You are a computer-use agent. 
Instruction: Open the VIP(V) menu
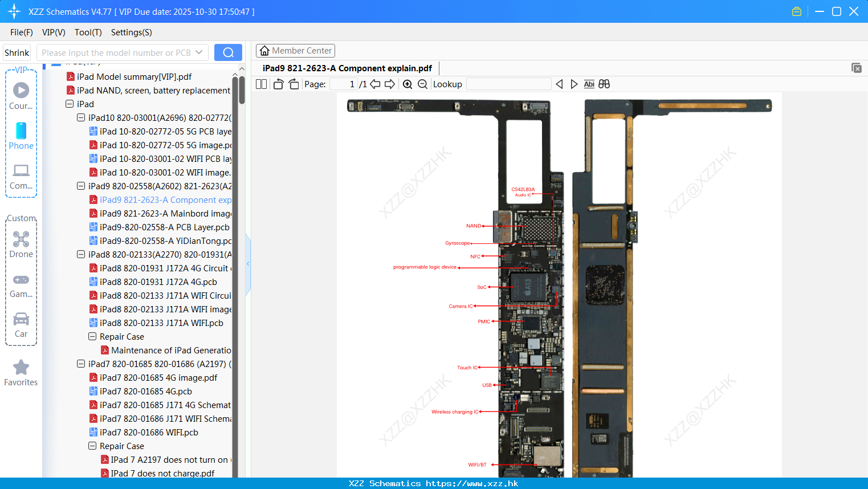coord(54,32)
